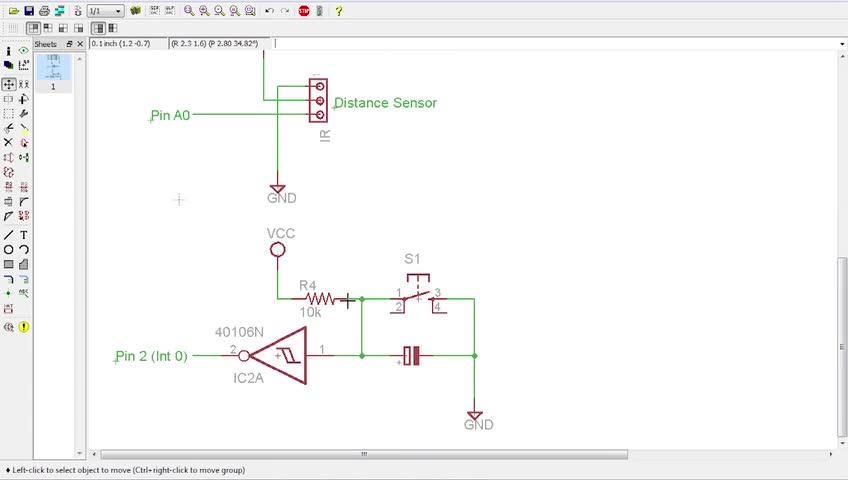
Task: Zoom out of the schematic
Action: tap(219, 11)
